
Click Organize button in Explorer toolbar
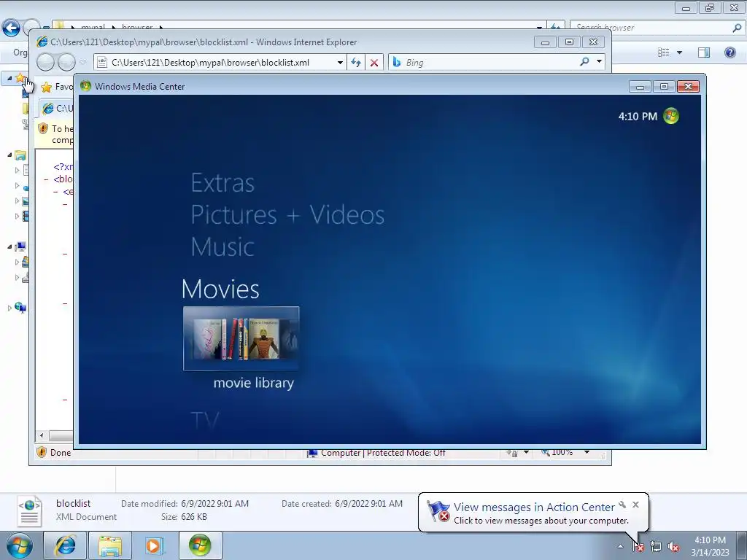20,52
